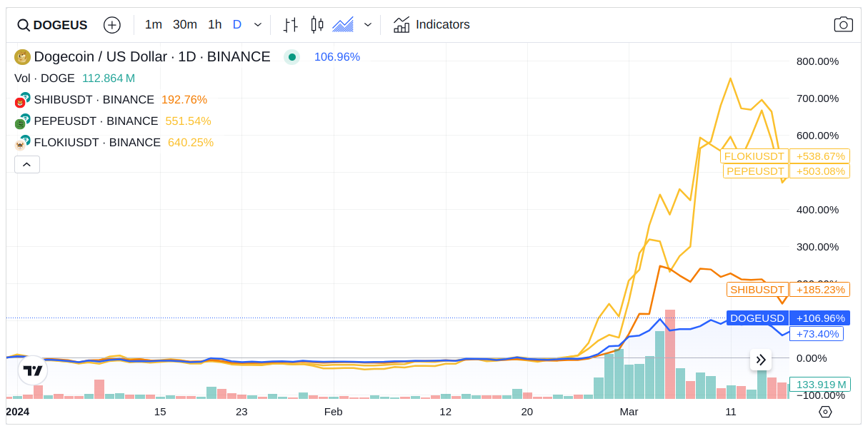The width and height of the screenshot is (868, 431).
Task: Select the 1m timeframe
Action: 153,25
